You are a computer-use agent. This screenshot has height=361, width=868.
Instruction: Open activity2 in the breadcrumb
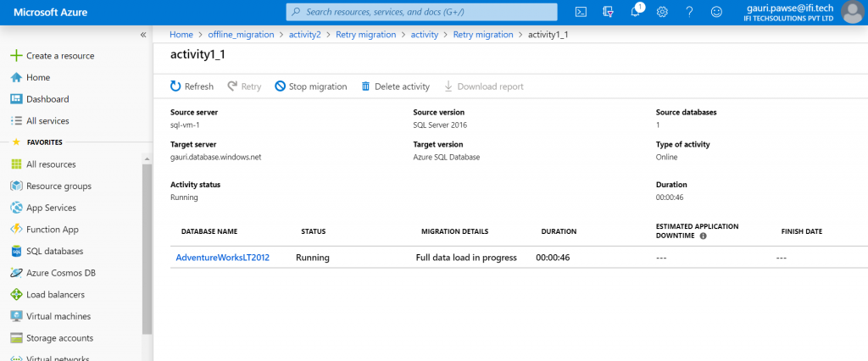[x=305, y=35]
